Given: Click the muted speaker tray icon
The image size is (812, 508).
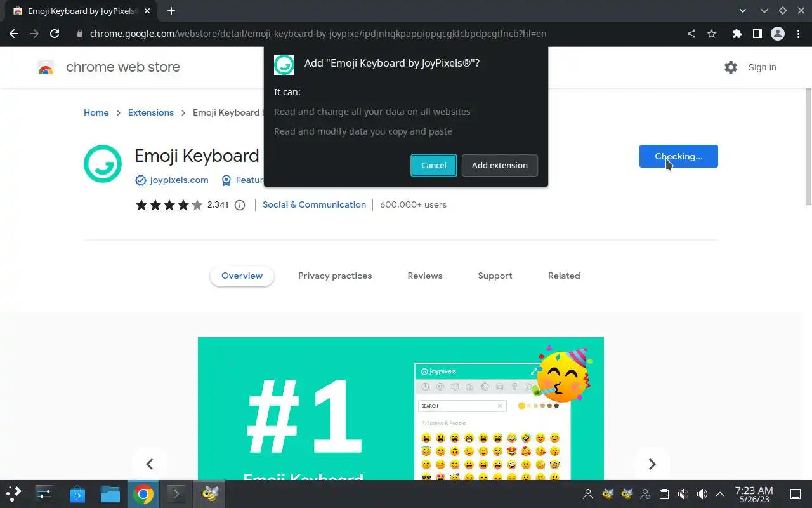Looking at the screenshot, I should point(683,494).
